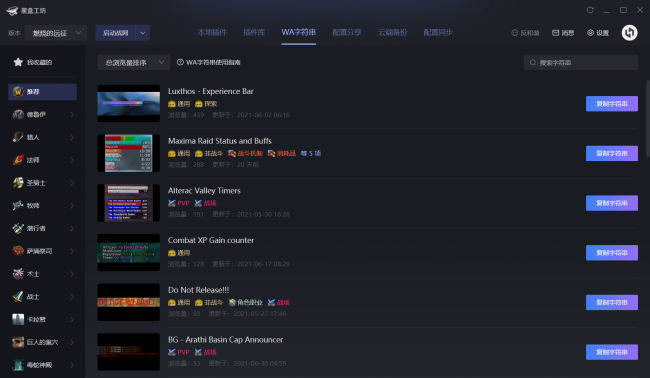The image size is (650, 378).
Task: Click the vertical scrollbar of the list
Action: click(x=648, y=118)
